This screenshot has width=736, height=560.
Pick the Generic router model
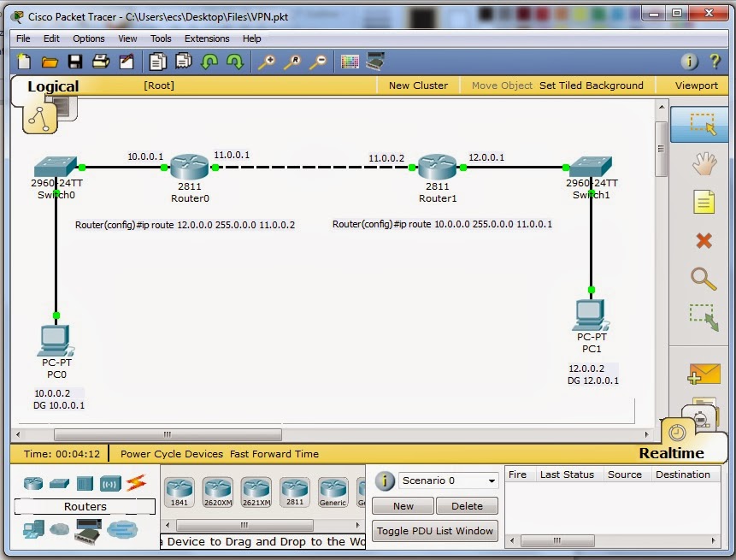(333, 492)
